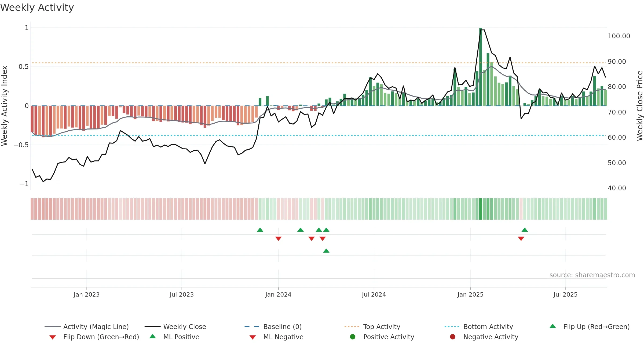
Task: Click the Weekly Activity chart title
Action: pyautogui.click(x=37, y=8)
